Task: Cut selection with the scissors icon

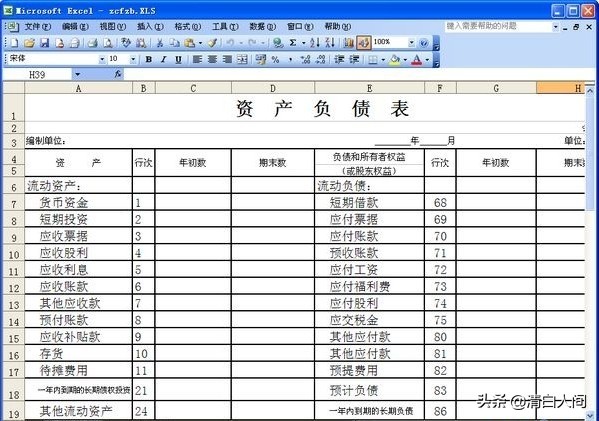Action: pyautogui.click(x=160, y=43)
